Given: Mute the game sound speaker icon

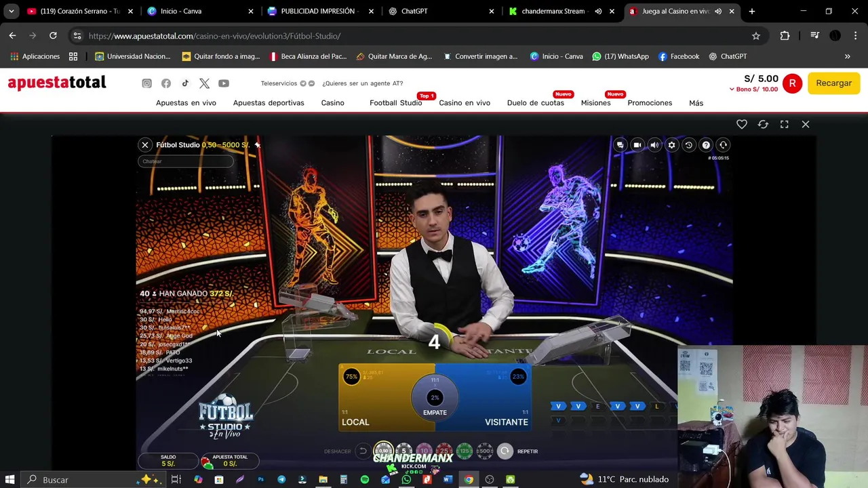Looking at the screenshot, I should click(654, 144).
